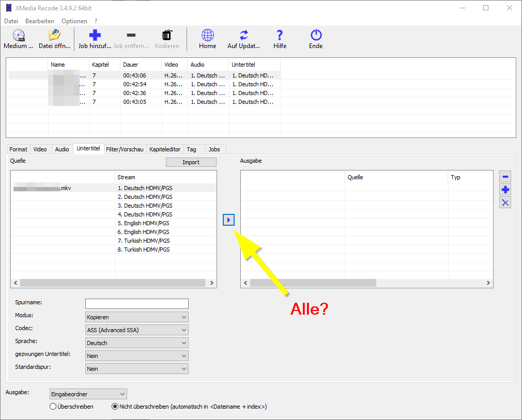Viewport: 522px width, 420px height.
Task: Open the Kapiteleditor tab
Action: (165, 149)
